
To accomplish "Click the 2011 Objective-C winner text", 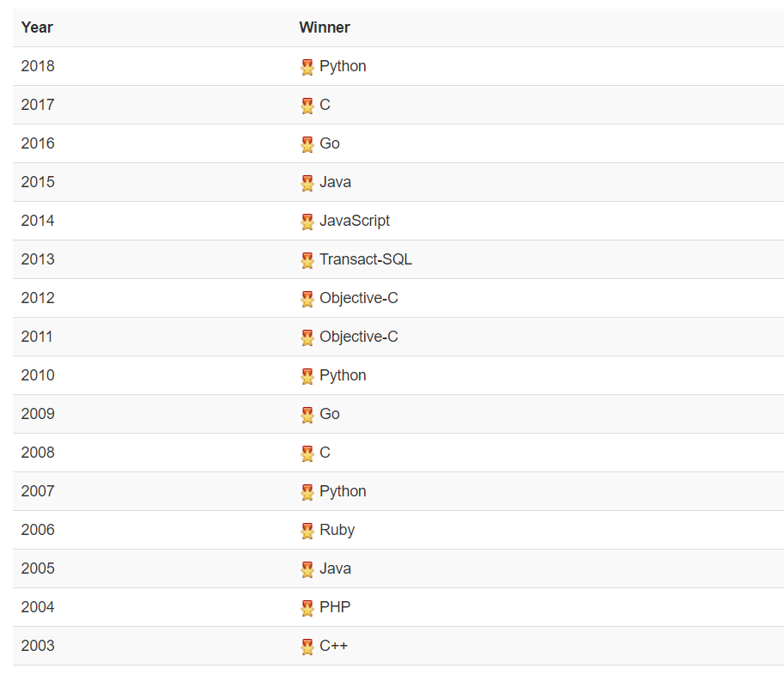I will (x=359, y=337).
